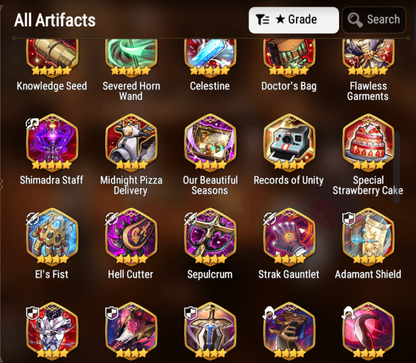416x363 pixels.
Task: Click the artifact list scrollbar
Action: click(x=396, y=168)
